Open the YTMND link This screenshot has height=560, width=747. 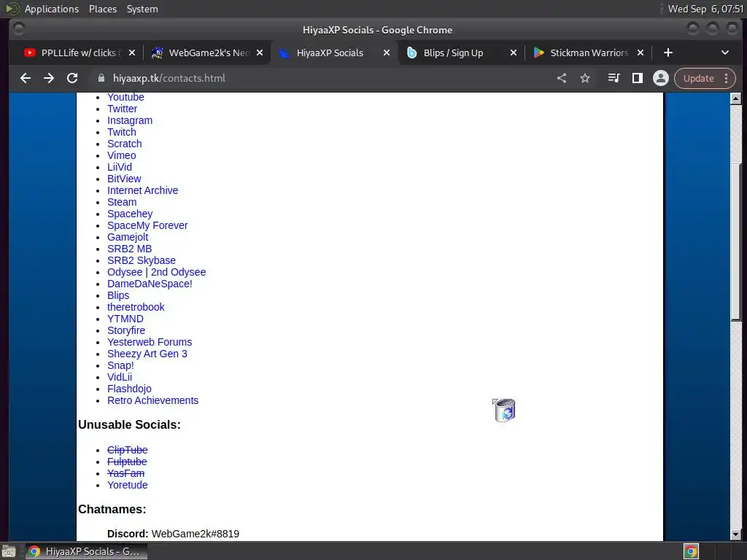pyautogui.click(x=125, y=319)
